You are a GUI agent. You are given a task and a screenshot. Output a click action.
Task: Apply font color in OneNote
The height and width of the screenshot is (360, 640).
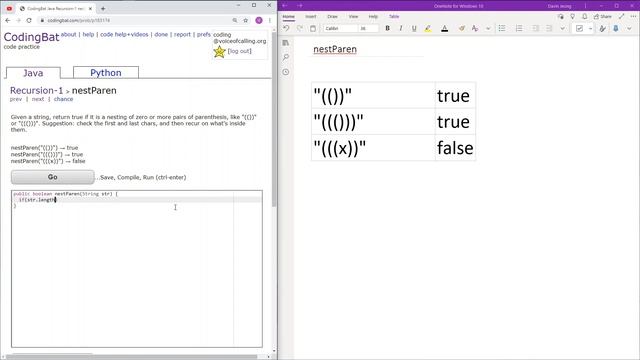[444, 29]
